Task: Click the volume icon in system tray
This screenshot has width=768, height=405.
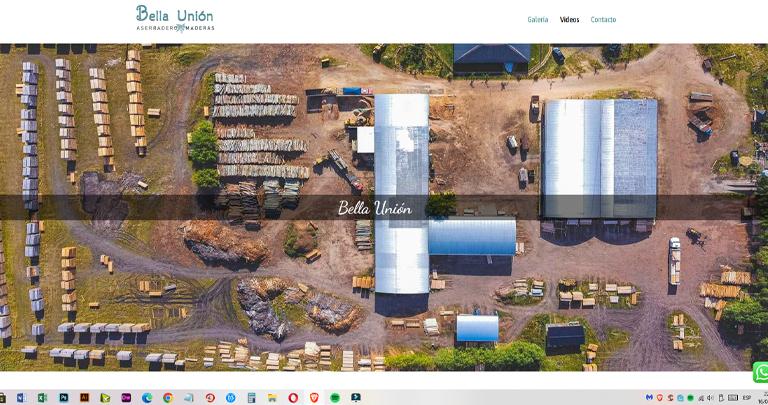Action: point(710,398)
